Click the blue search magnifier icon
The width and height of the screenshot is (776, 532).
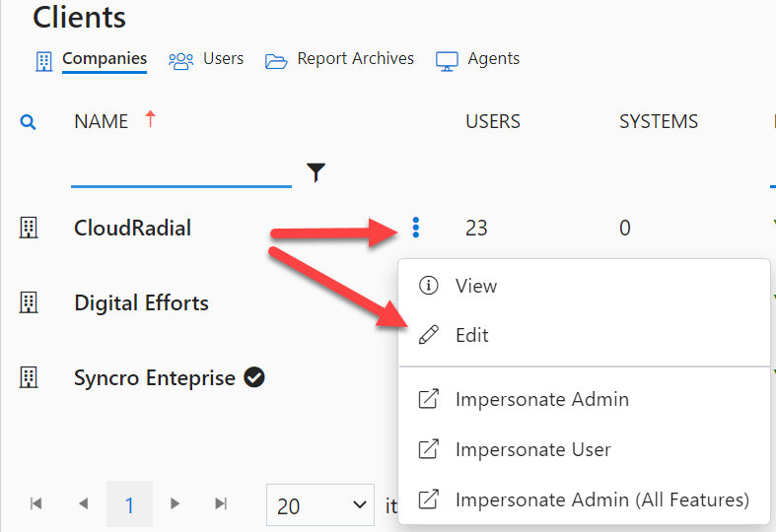[28, 122]
